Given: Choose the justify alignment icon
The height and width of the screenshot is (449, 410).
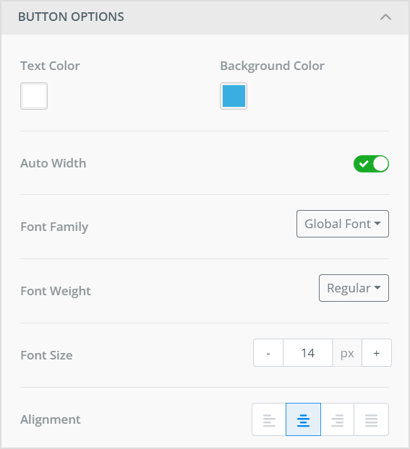Looking at the screenshot, I should tap(371, 420).
